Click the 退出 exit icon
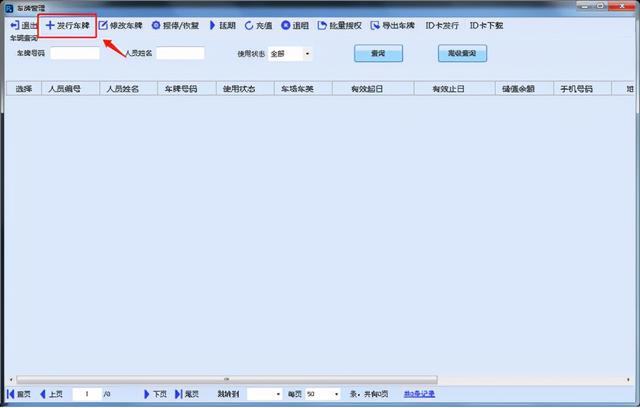640x408 pixels. [13, 25]
